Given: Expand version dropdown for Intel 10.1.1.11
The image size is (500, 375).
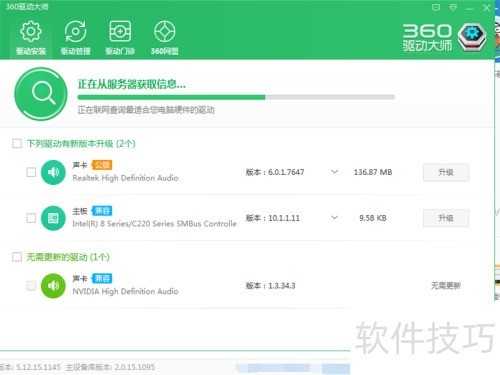Looking at the screenshot, I should pyautogui.click(x=334, y=218).
